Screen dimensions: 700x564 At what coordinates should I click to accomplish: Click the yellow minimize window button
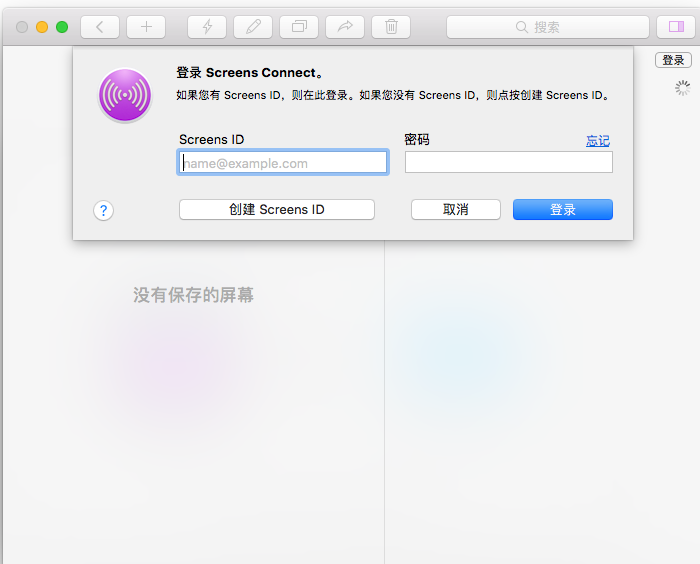coord(42,27)
